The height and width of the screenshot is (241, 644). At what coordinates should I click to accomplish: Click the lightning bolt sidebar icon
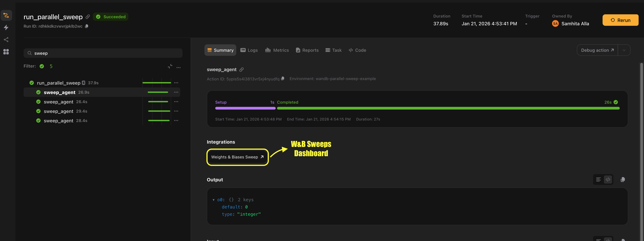tap(6, 27)
